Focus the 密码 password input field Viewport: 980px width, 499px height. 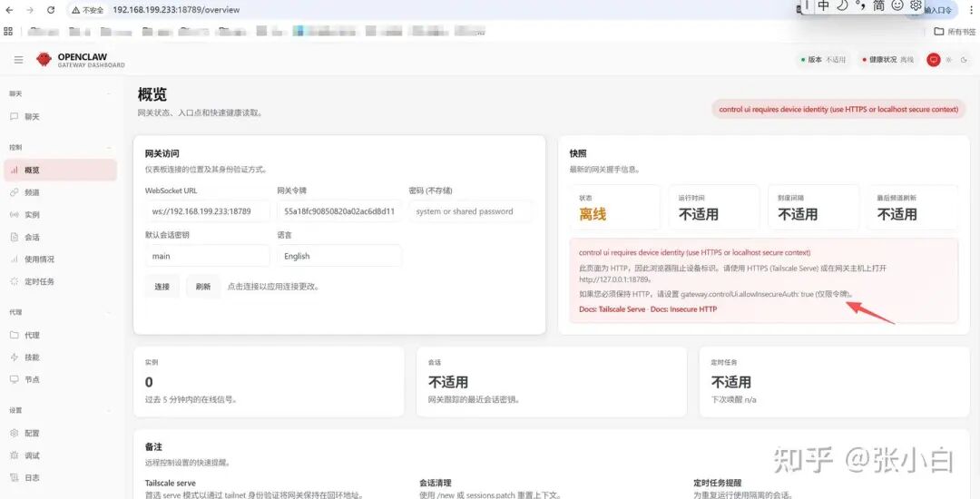(x=471, y=211)
